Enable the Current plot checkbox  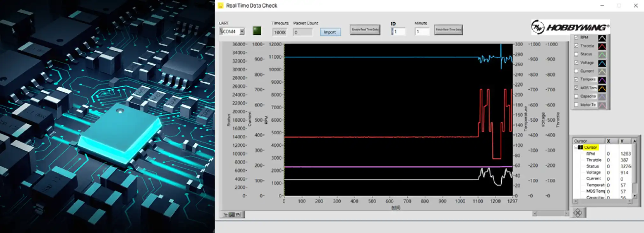pyautogui.click(x=576, y=71)
